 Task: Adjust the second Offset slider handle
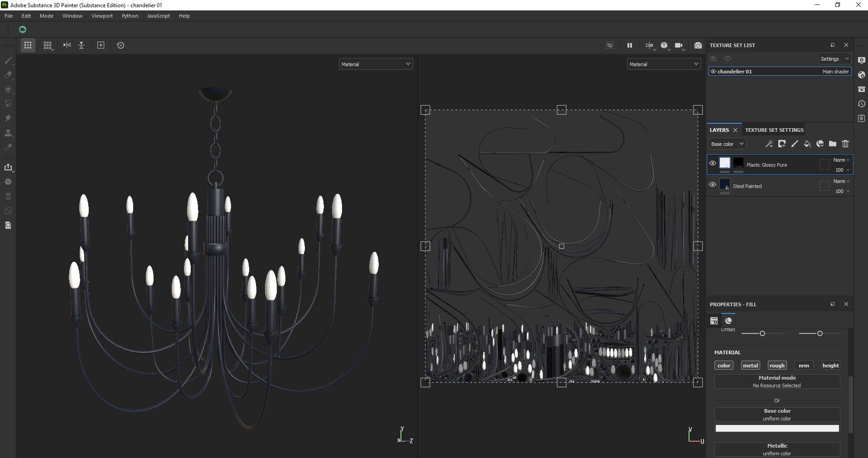pyautogui.click(x=820, y=333)
